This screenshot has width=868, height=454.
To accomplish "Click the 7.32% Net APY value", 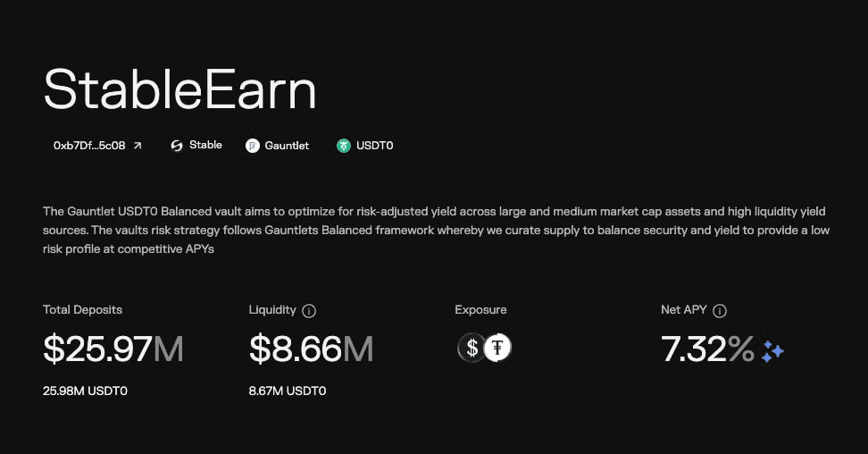I will 707,349.
